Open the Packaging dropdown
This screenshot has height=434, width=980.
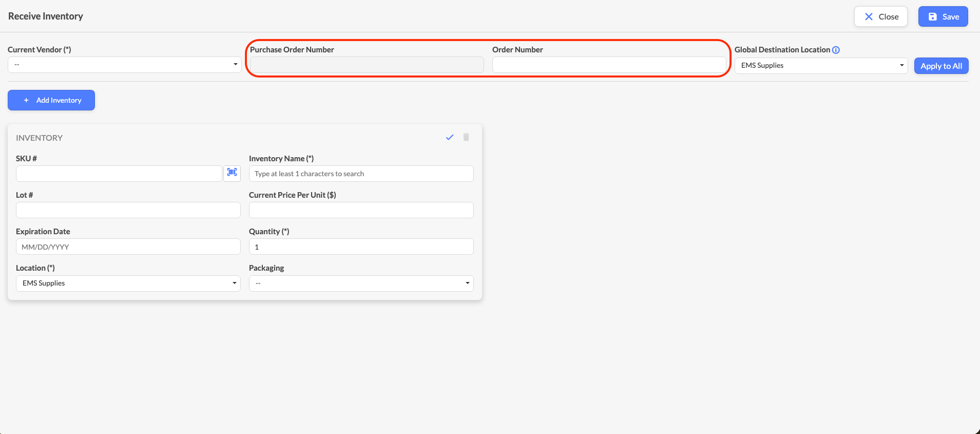tap(361, 284)
